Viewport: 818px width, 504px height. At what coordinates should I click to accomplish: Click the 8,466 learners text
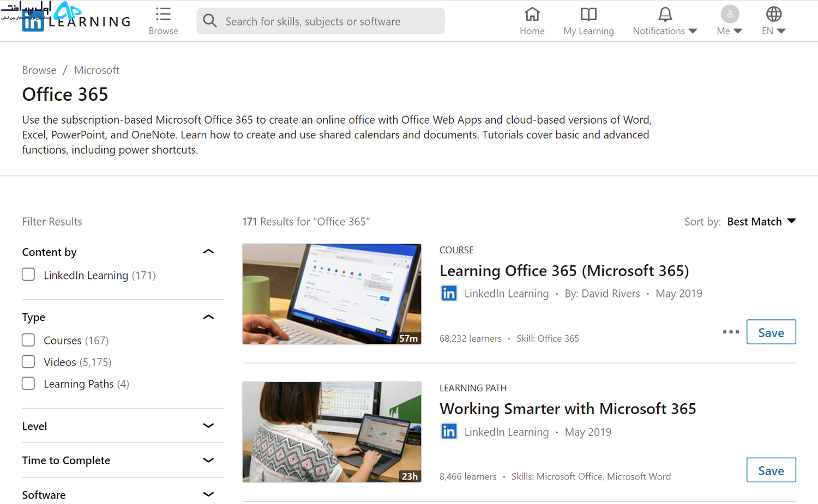pos(468,477)
